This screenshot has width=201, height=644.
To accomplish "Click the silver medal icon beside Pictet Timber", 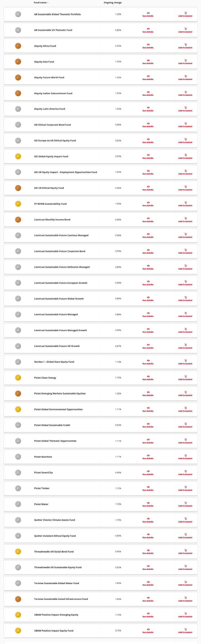I will [x=18, y=488].
